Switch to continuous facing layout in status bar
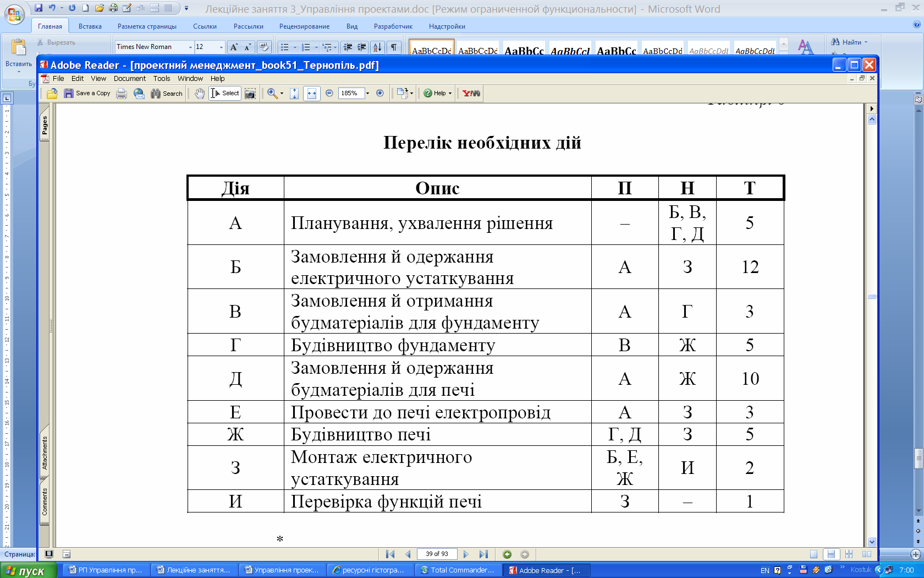924x578 pixels. (849, 554)
